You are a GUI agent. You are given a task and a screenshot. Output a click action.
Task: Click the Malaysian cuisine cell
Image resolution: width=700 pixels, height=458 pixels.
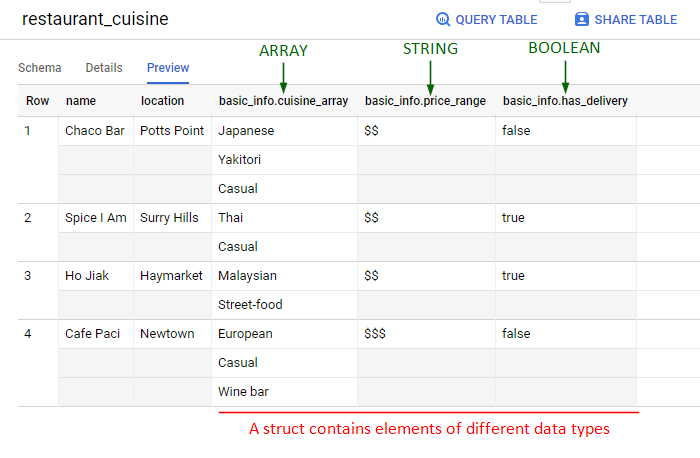point(284,276)
